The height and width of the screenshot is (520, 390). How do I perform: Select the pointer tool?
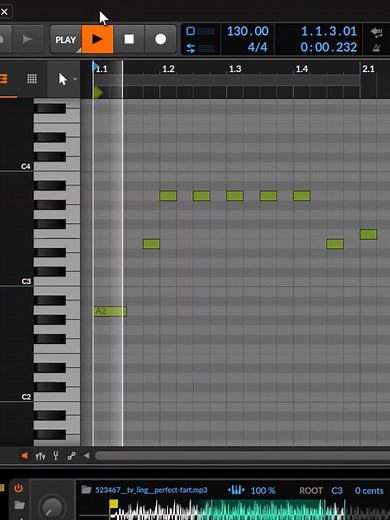pyautogui.click(x=62, y=79)
